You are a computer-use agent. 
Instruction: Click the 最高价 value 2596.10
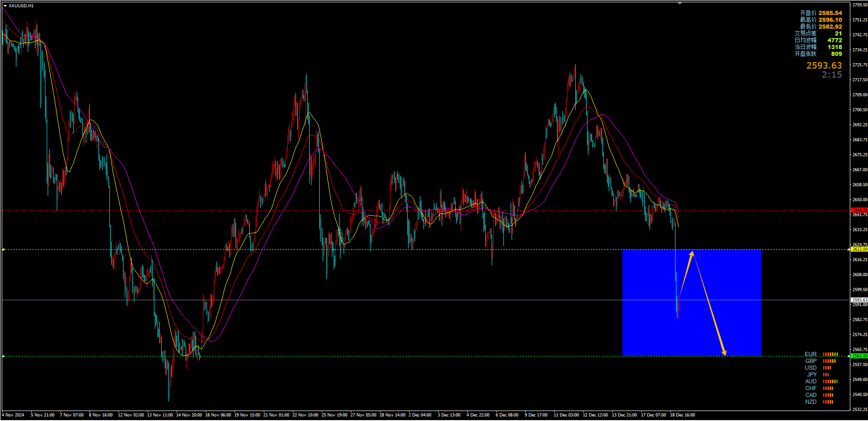(x=830, y=20)
